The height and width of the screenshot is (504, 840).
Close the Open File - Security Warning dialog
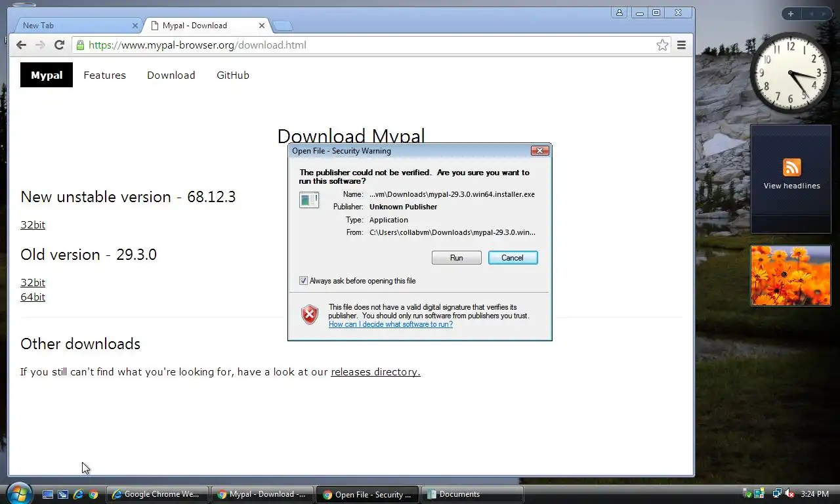[539, 150]
